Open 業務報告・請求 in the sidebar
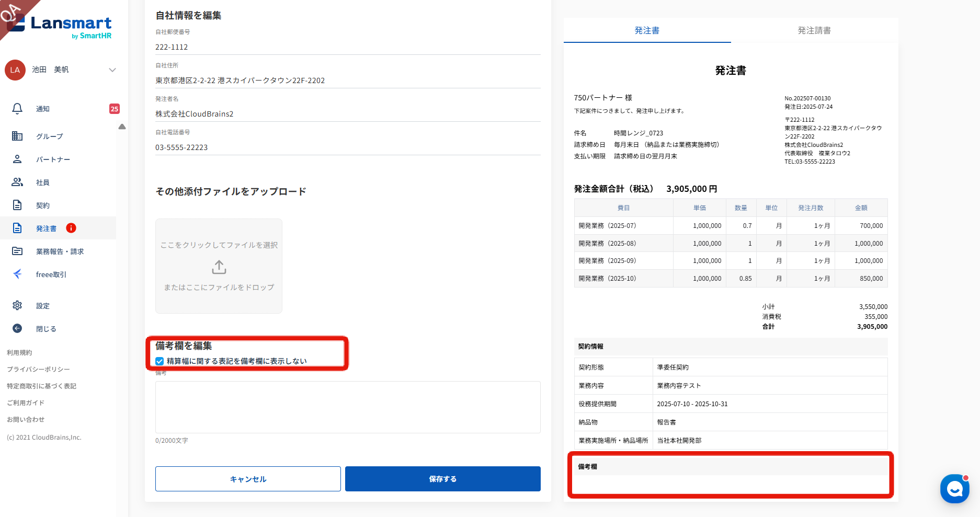980x517 pixels. [x=60, y=251]
